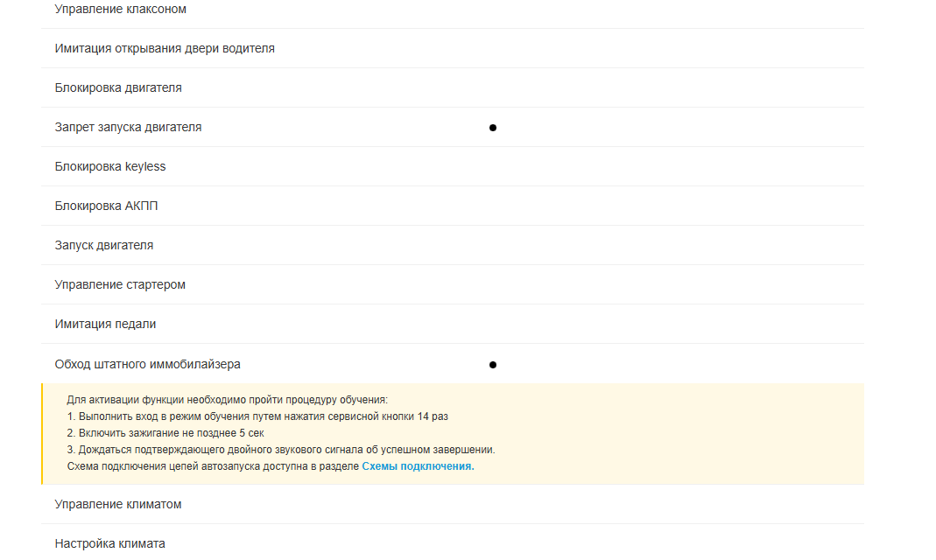936x560 pixels.
Task: Expand the Запрет запуска двигателя row
Action: click(x=128, y=128)
